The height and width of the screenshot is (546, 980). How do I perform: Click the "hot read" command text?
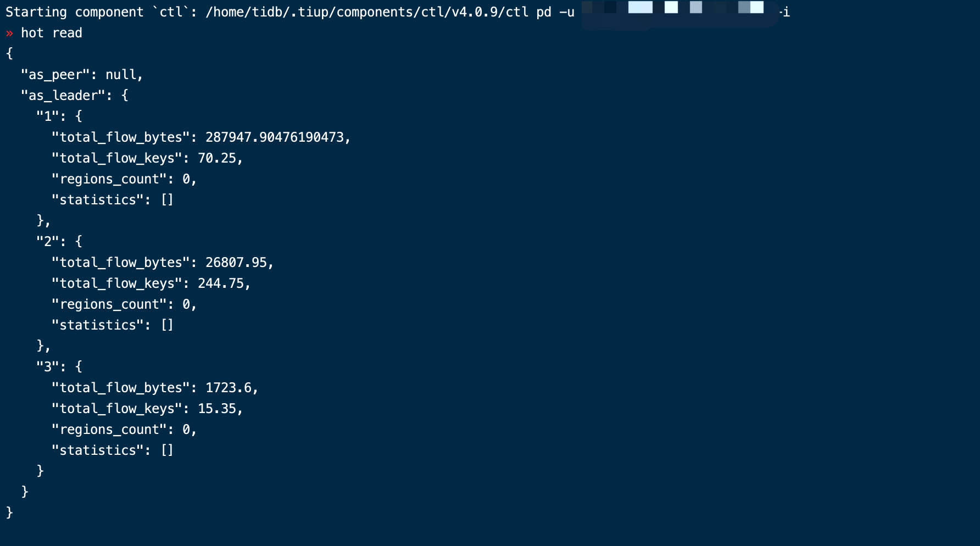pyautogui.click(x=51, y=33)
